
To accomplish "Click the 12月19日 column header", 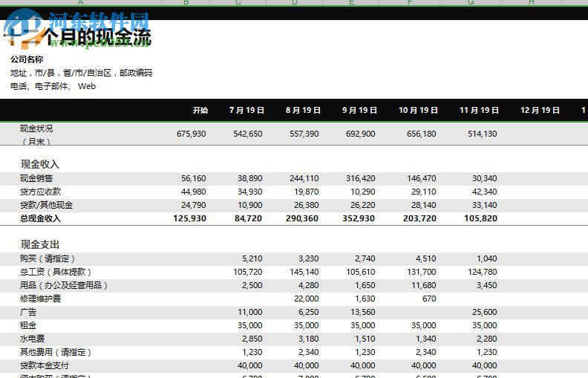I will pos(540,110).
